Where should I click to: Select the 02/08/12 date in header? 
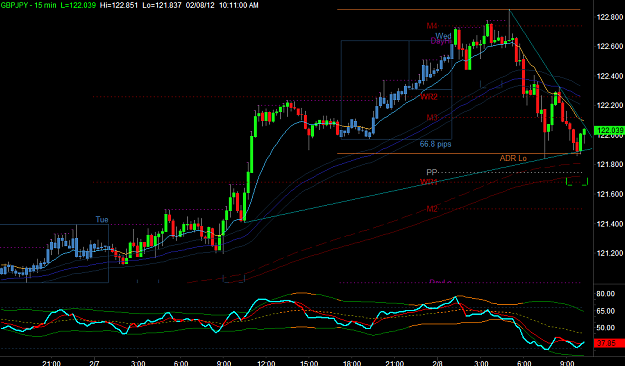click(x=201, y=5)
